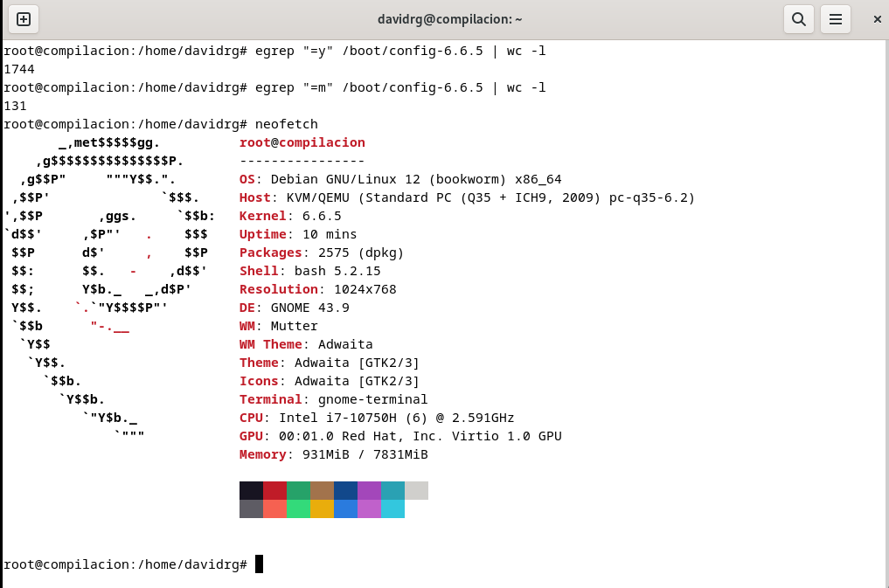The width and height of the screenshot is (889, 588).
Task: Click the WM Theme Adwaita line
Action: (306, 344)
